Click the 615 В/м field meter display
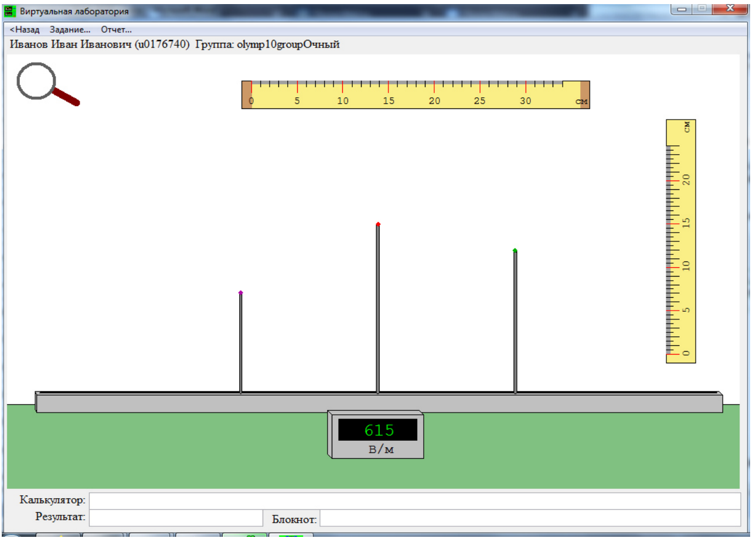This screenshot has height=538, width=756. pos(377,430)
